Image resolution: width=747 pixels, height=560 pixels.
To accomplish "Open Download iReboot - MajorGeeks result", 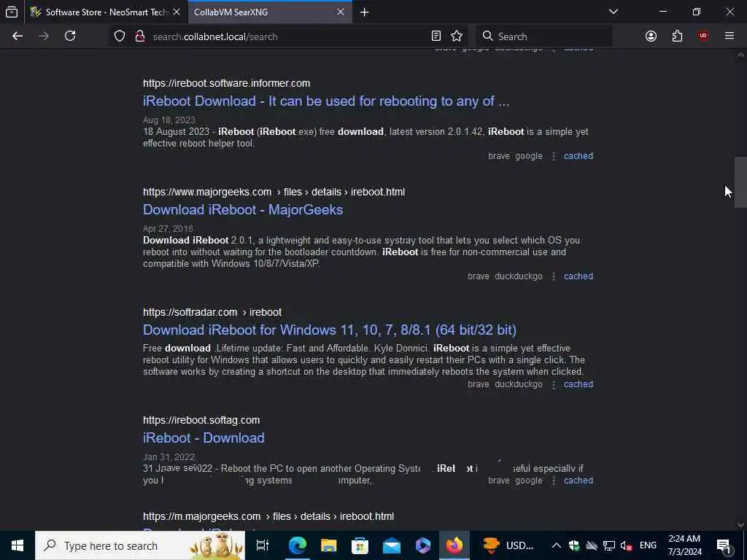I will pos(243,209).
